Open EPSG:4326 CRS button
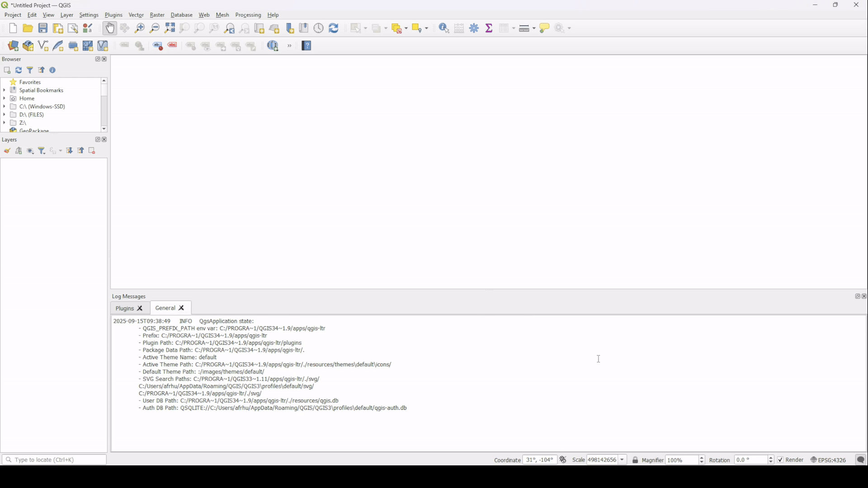Screen dimensions: 868x488 tap(829, 460)
